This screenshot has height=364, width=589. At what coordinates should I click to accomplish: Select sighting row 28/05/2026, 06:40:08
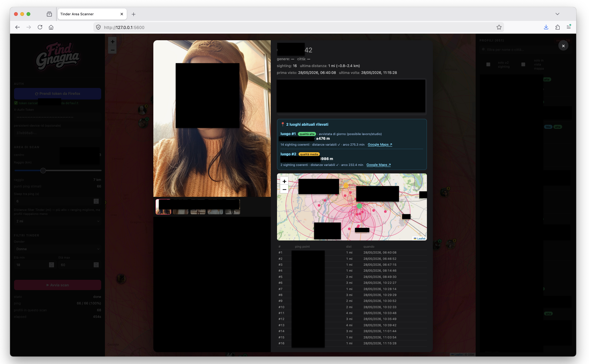pos(352,253)
